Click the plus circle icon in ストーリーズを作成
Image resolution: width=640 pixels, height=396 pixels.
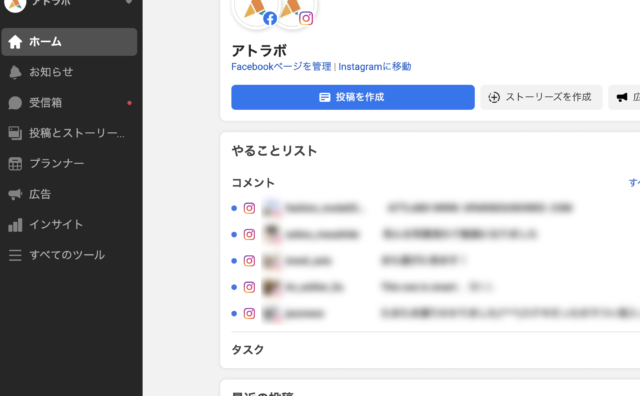coord(494,97)
